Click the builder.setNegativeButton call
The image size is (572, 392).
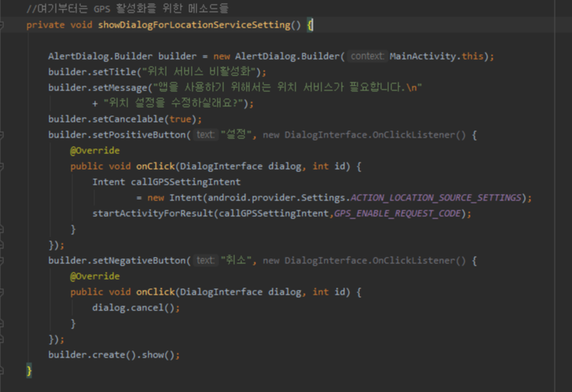point(117,260)
